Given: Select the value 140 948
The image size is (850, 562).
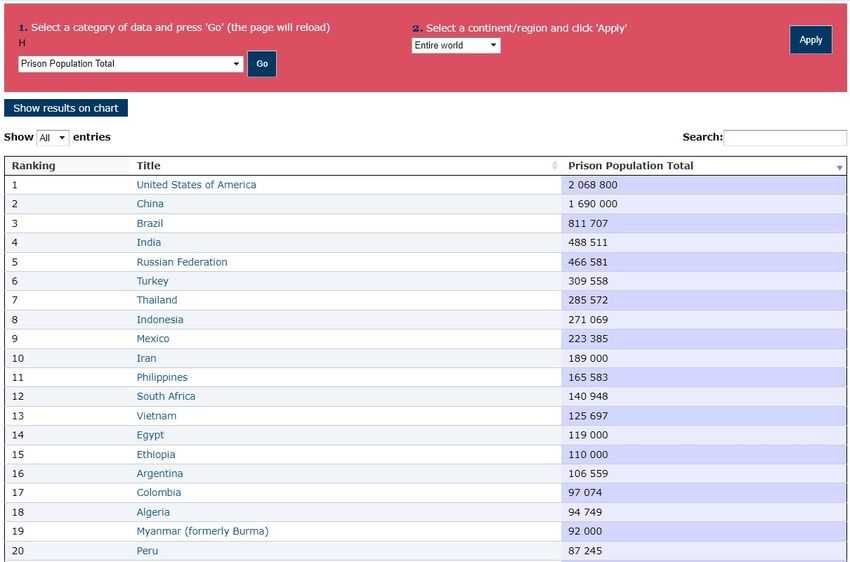Looking at the screenshot, I should pos(588,396).
